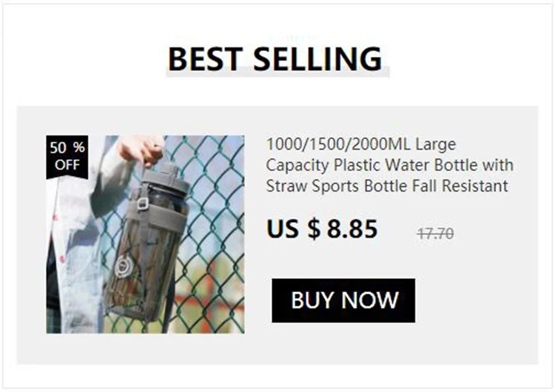The height and width of the screenshot is (392, 555).
Task: Click the US $ currency label
Action: (294, 229)
